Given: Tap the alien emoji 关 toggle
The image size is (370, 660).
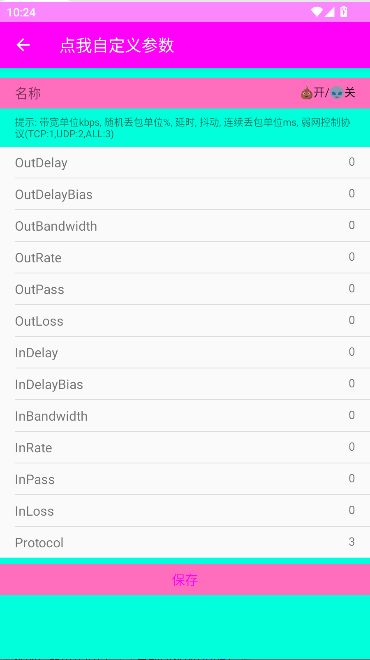Looking at the screenshot, I should coord(343,93).
